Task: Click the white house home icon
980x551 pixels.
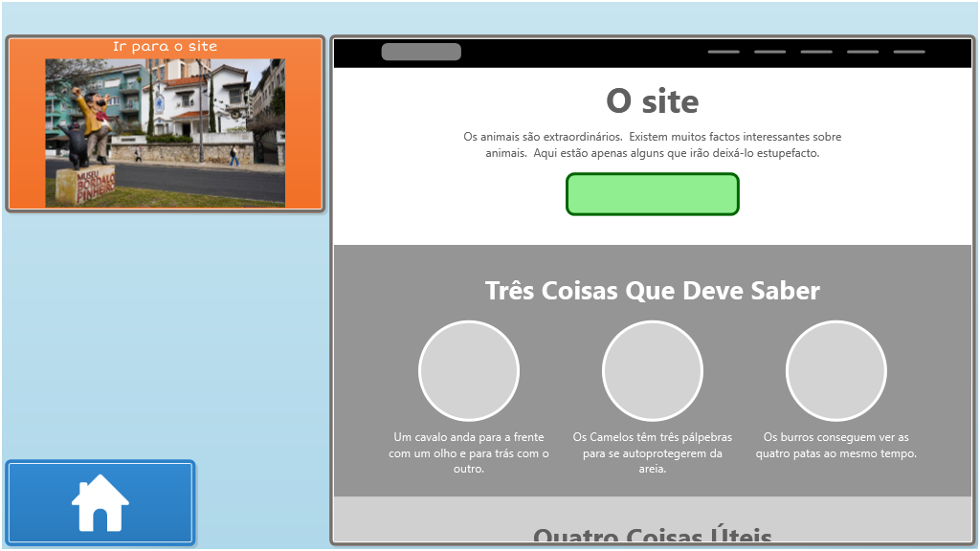Action: click(100, 503)
